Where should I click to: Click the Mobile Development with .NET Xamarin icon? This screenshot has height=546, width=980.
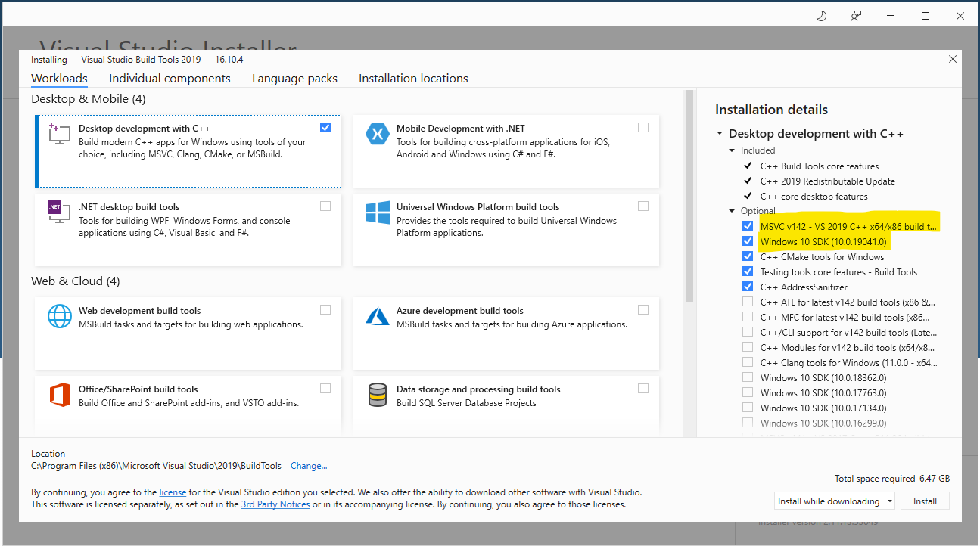pyautogui.click(x=377, y=134)
